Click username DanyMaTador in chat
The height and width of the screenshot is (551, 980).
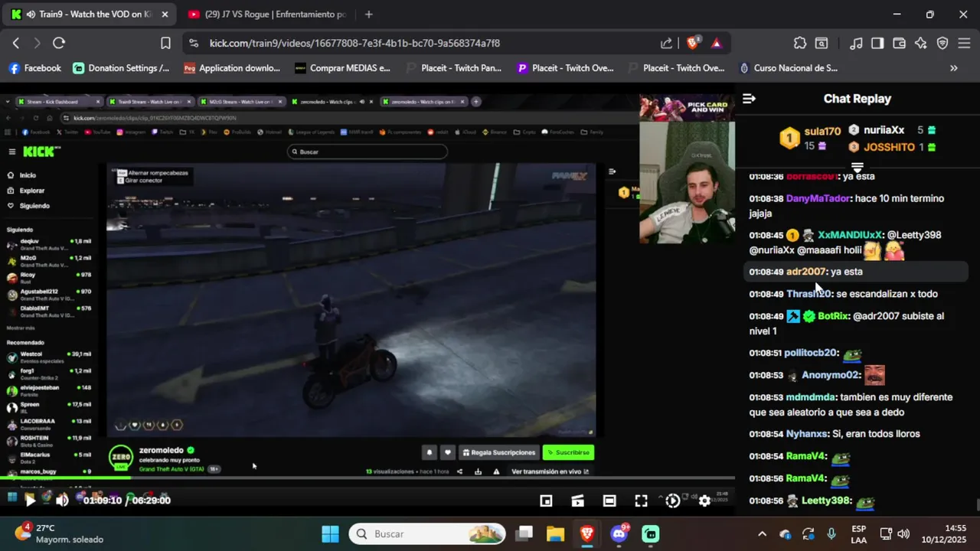coord(818,199)
